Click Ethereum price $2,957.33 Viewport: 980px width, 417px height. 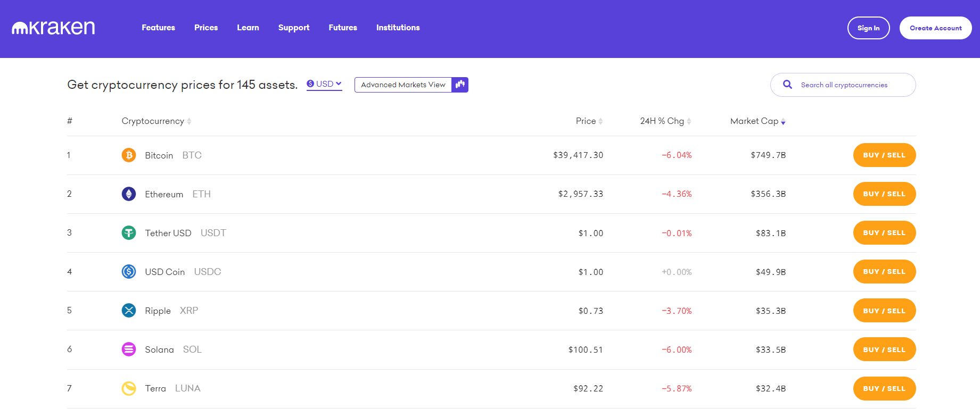[x=581, y=194]
